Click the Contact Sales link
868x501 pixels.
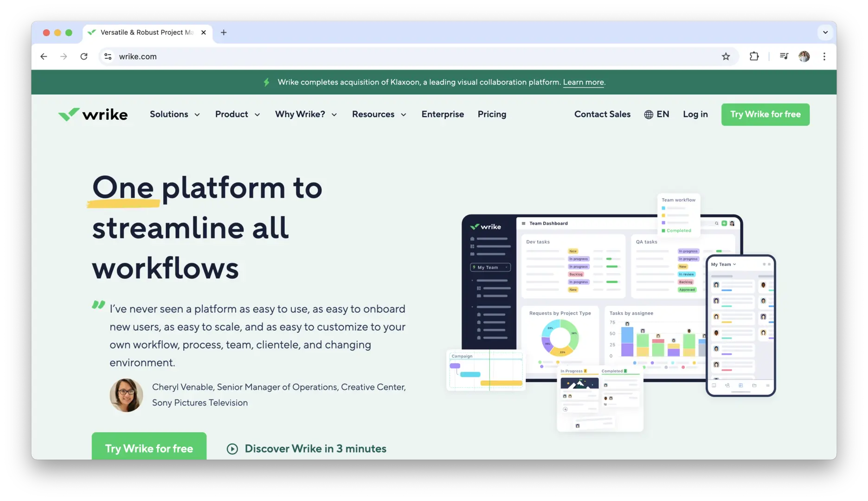pyautogui.click(x=602, y=115)
